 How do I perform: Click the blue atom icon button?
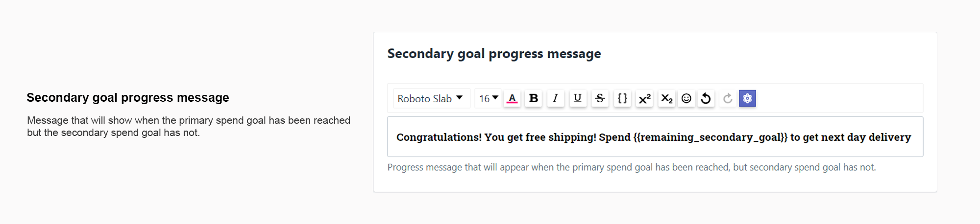[x=747, y=98]
